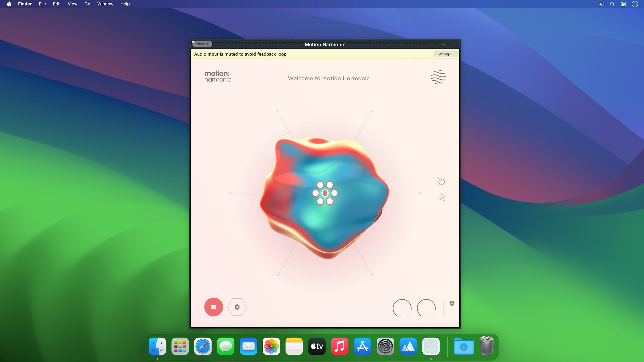Viewport: 644px width, 362px height.
Task: Click the left round knob
Action: point(402,308)
